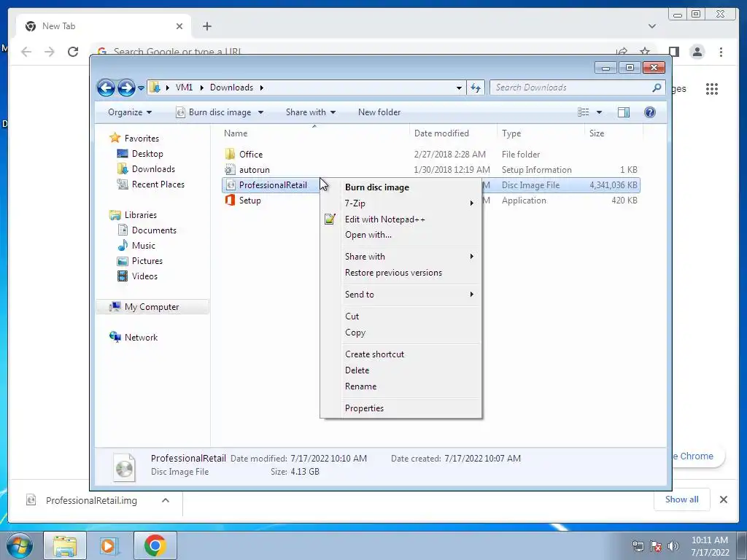Viewport: 747px width, 560px height.
Task: Open Music library in navigation pane
Action: (x=144, y=246)
